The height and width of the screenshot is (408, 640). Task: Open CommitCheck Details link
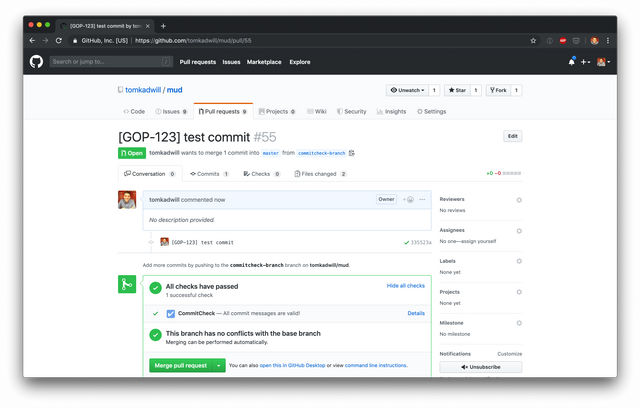[x=416, y=313]
